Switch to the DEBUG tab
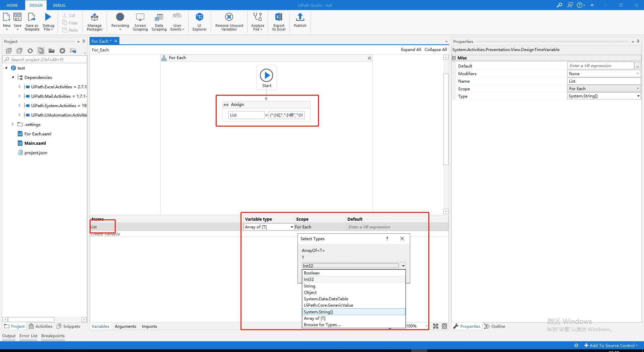 tap(59, 5)
